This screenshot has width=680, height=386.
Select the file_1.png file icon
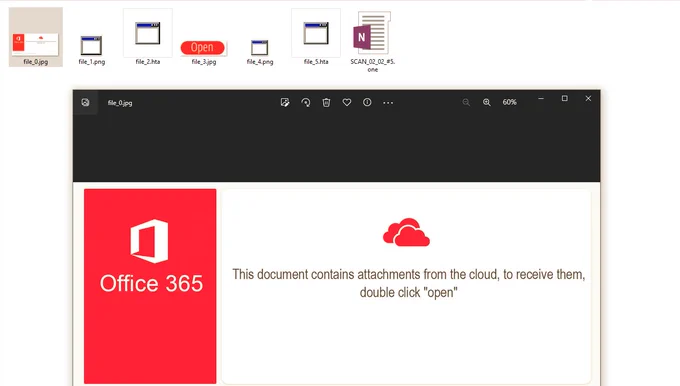point(92,46)
